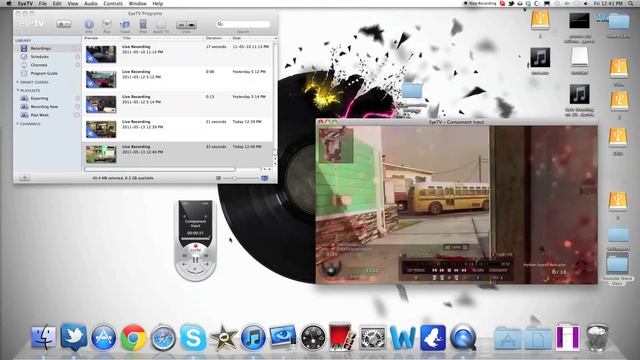
Task: Select Recordings in the Library sidebar
Action: (x=47, y=48)
